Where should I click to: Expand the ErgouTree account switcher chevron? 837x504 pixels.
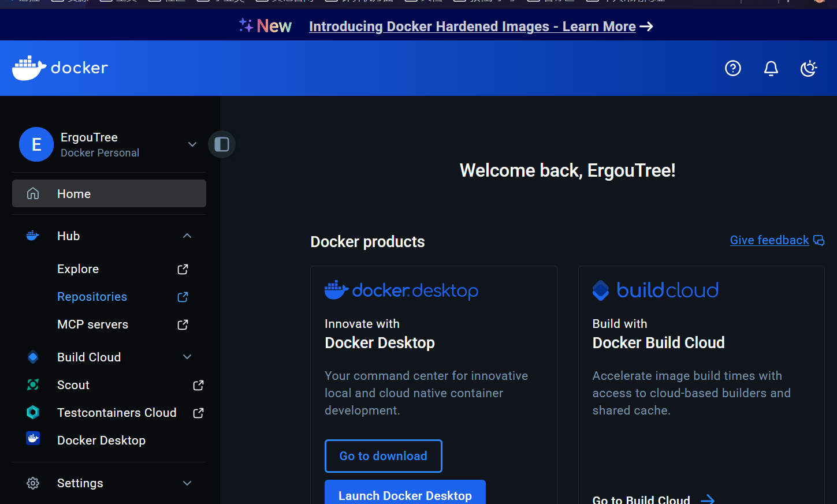[192, 144]
